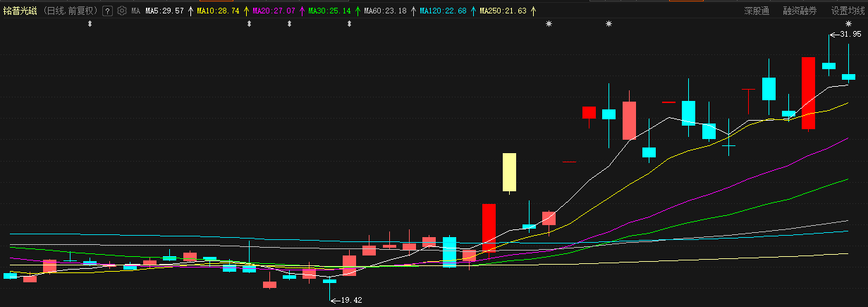Screen dimensions: 868x307
Task: Select the MA10:28.74 value
Action: (218, 11)
